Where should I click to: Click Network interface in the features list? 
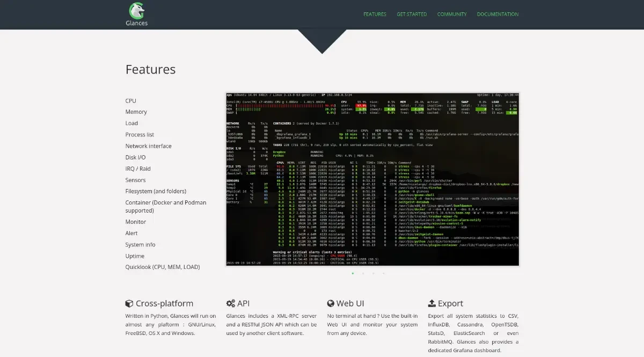[x=148, y=146]
